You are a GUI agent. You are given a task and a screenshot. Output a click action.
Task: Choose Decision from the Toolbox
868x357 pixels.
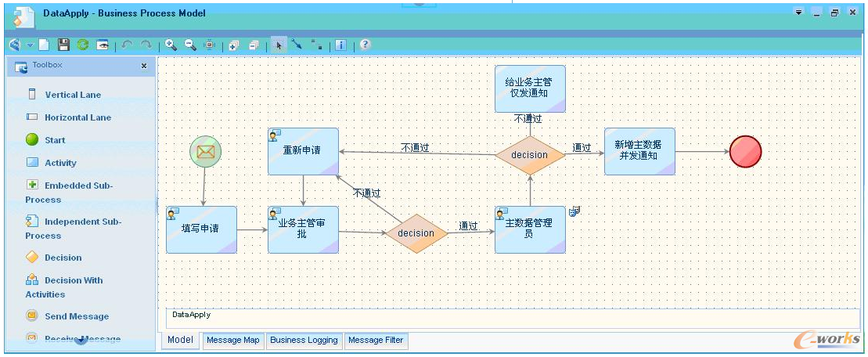pos(63,258)
